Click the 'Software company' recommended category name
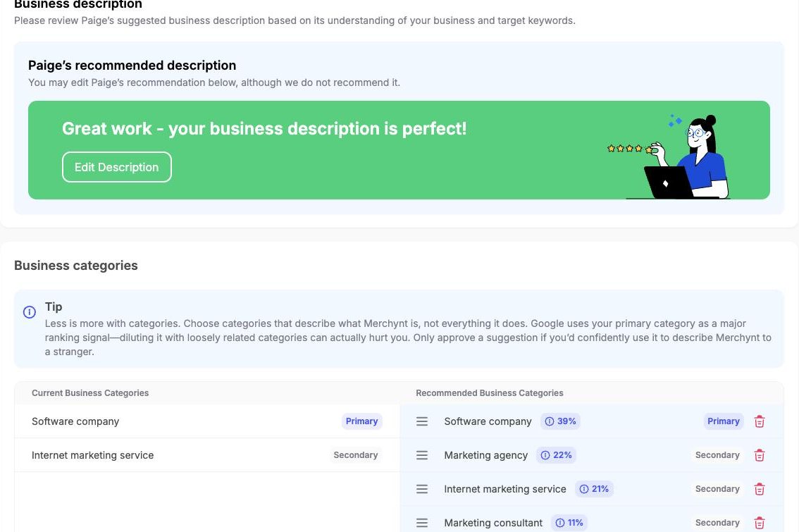 488,421
